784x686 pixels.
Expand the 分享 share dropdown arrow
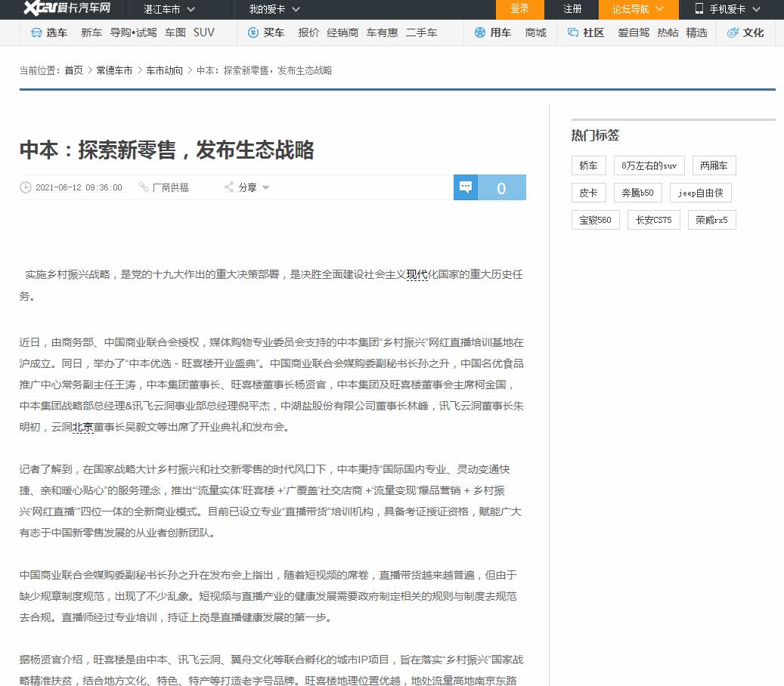coord(265,188)
